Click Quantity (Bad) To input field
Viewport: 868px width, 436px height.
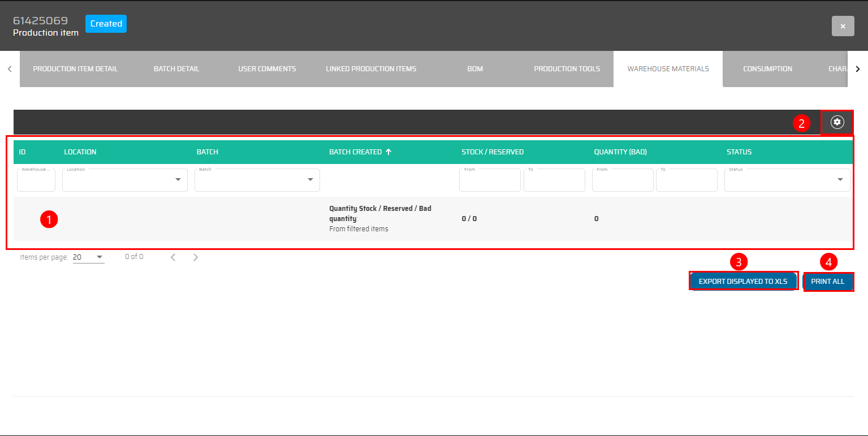(x=686, y=181)
